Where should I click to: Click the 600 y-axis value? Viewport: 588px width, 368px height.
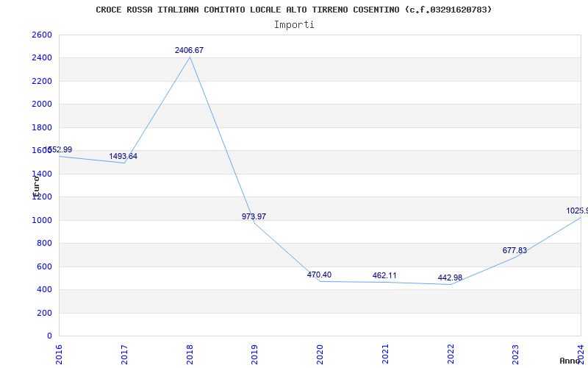click(x=45, y=266)
